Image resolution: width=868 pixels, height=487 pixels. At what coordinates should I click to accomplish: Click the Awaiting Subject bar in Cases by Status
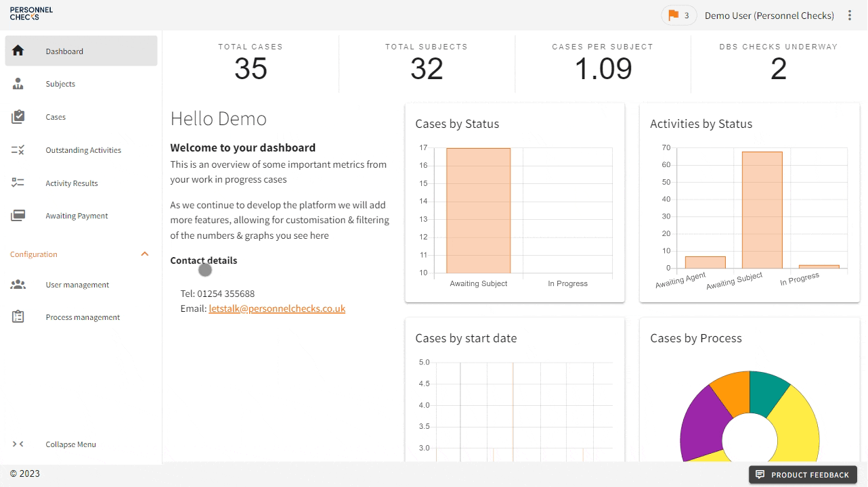(x=479, y=210)
